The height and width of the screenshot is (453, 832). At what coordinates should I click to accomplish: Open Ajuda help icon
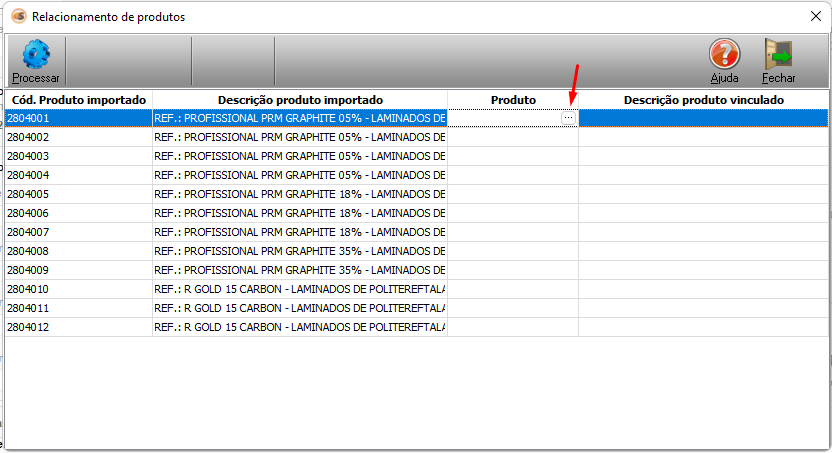724,56
